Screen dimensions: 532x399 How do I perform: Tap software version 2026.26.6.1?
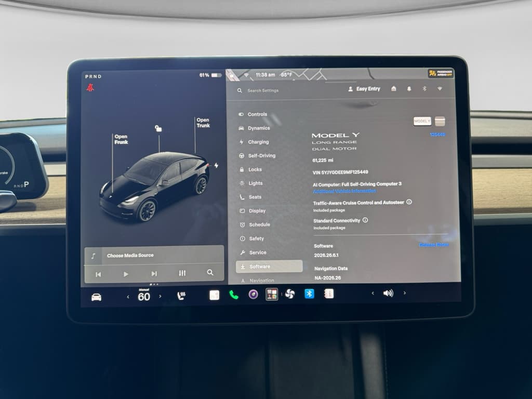pyautogui.click(x=326, y=255)
